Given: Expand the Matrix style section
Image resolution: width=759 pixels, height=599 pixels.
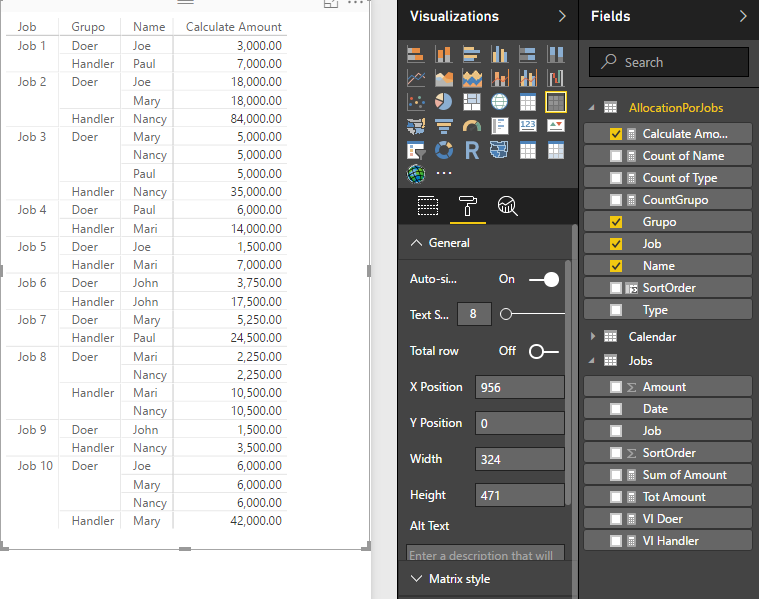Looking at the screenshot, I should (x=416, y=579).
